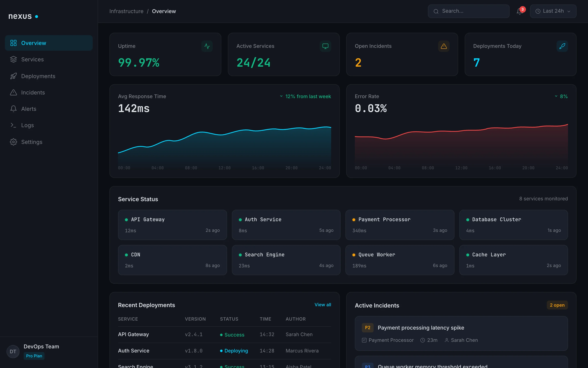Image resolution: width=588 pixels, height=368 pixels.
Task: Click the Overview breadcrumb
Action: pyautogui.click(x=164, y=11)
